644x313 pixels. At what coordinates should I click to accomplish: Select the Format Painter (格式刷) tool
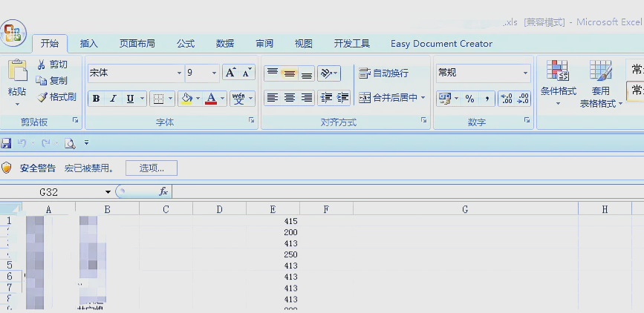[42, 97]
